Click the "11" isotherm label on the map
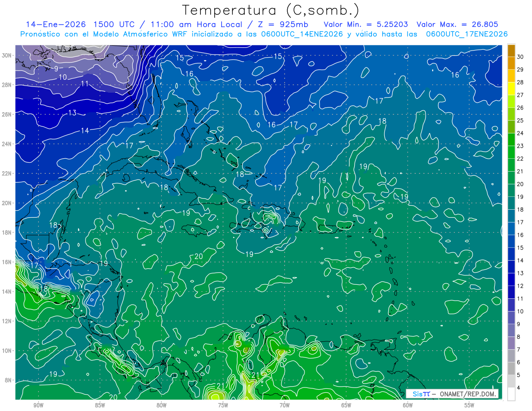 [x=85, y=84]
